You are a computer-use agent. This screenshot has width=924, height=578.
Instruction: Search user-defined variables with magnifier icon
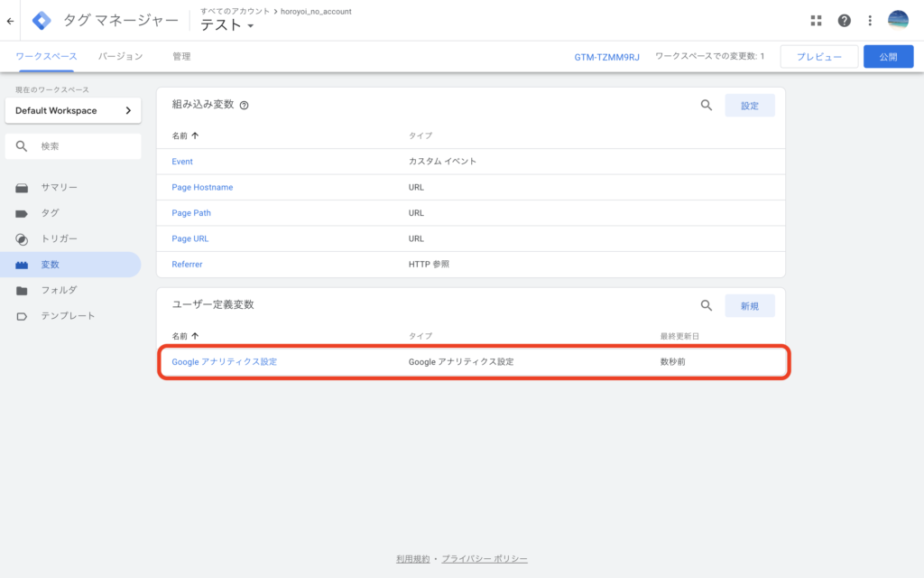click(706, 305)
